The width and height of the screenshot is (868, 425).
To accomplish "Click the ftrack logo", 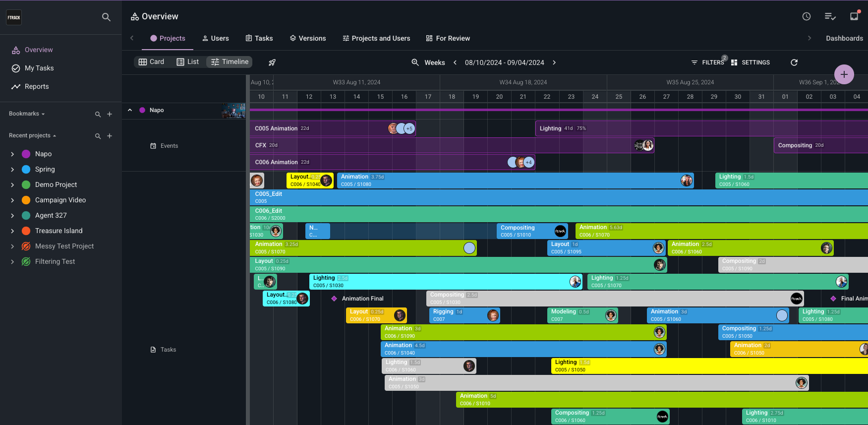I will (x=14, y=17).
